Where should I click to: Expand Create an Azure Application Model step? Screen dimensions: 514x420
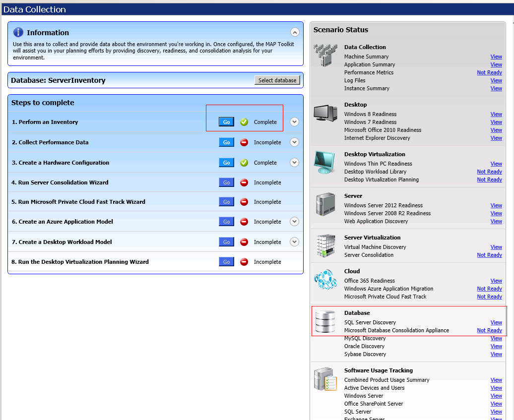[294, 222]
